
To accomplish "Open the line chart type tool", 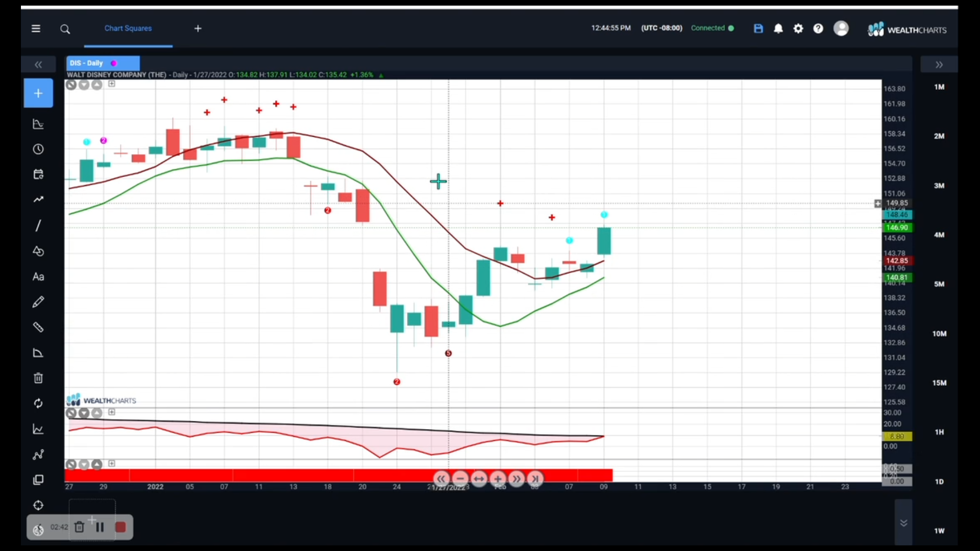I will (x=38, y=429).
